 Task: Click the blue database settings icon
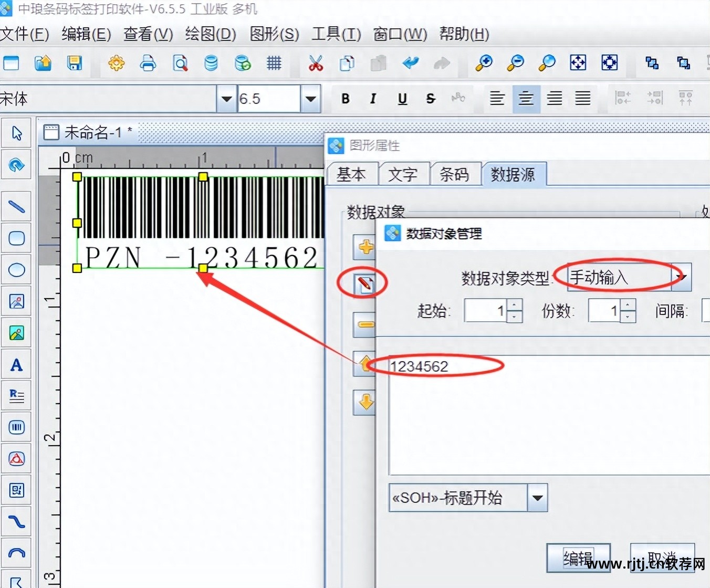click(x=211, y=64)
